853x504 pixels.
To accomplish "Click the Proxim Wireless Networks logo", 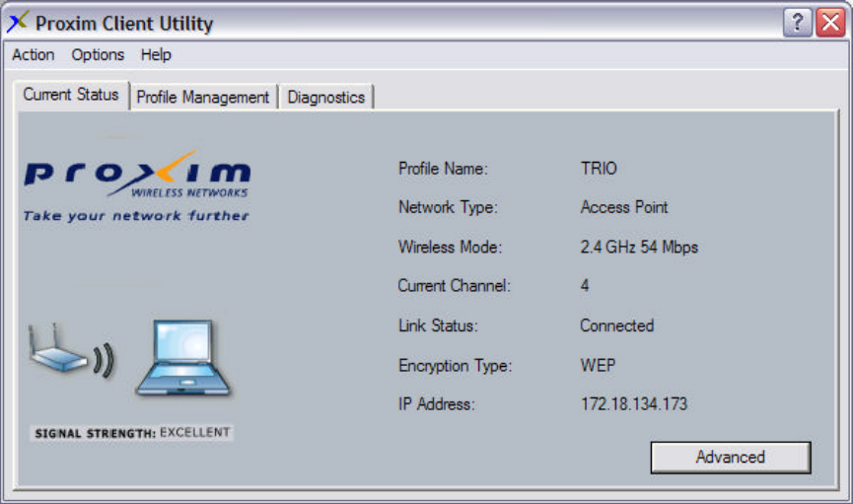I will pos(137,173).
